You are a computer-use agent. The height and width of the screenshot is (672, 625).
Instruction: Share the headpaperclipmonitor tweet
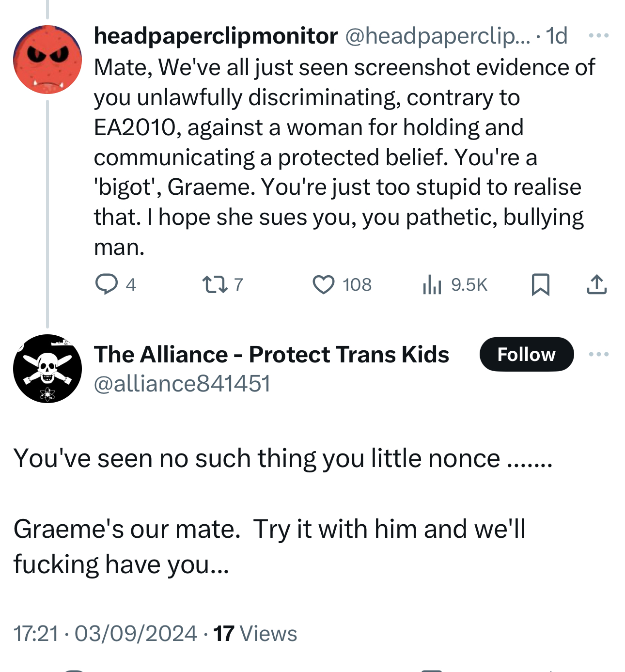click(x=596, y=284)
